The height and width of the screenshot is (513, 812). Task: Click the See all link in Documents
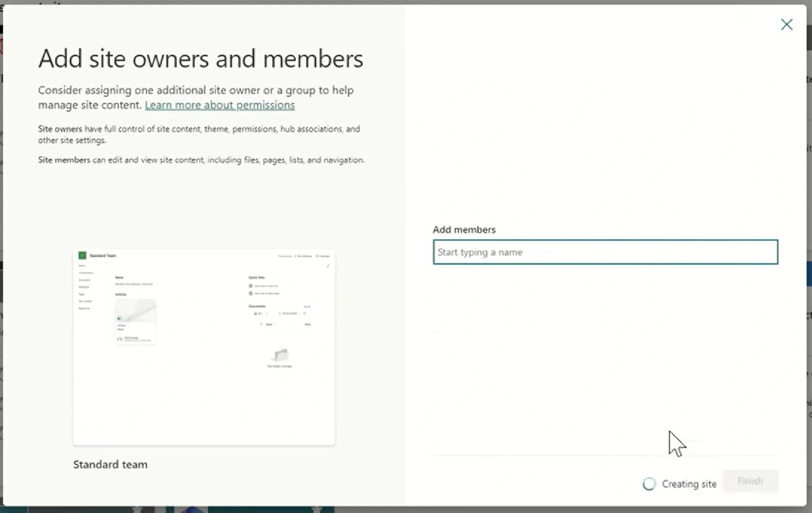308,306
